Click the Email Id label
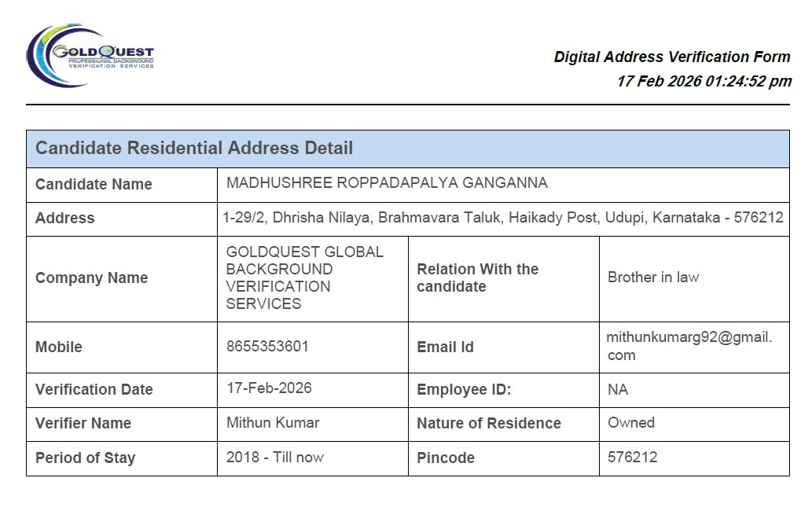812x511 pixels. [x=445, y=347]
